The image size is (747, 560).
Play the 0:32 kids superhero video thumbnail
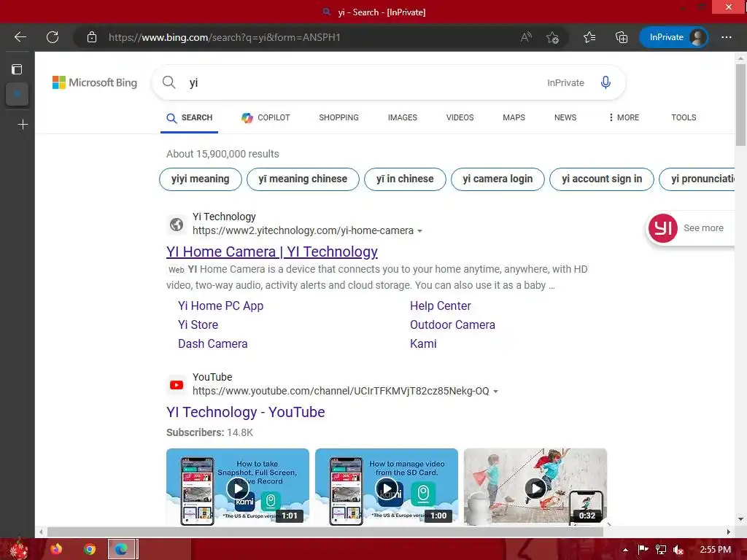pyautogui.click(x=535, y=487)
